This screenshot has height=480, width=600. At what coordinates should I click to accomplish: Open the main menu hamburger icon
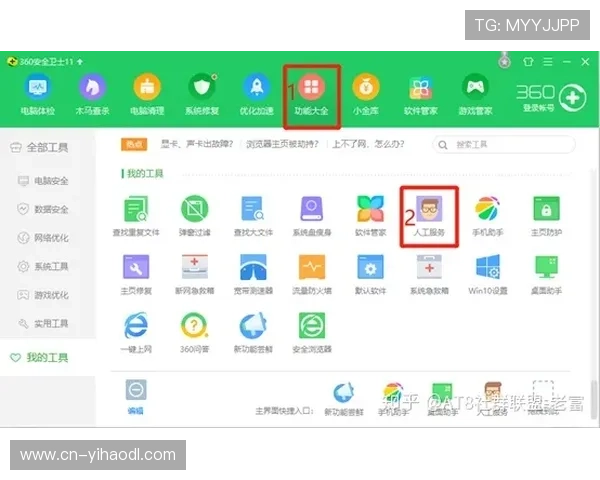(x=548, y=62)
